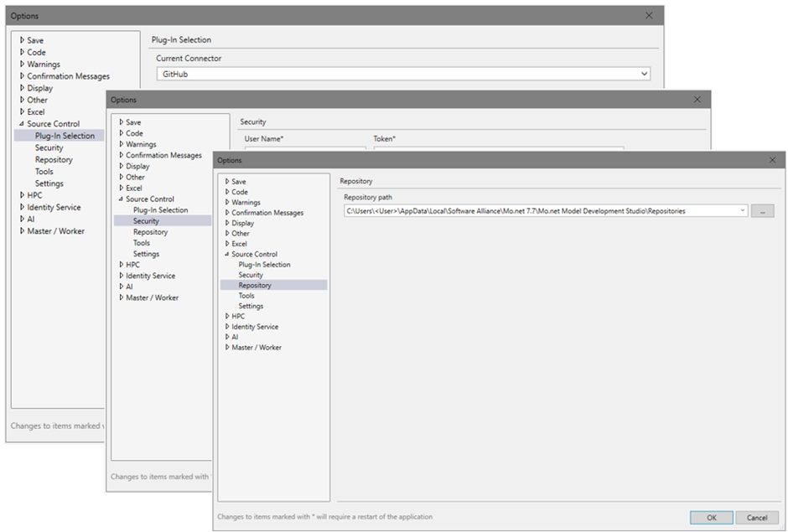
Task: Select Save in back Options window
Action: pos(35,40)
